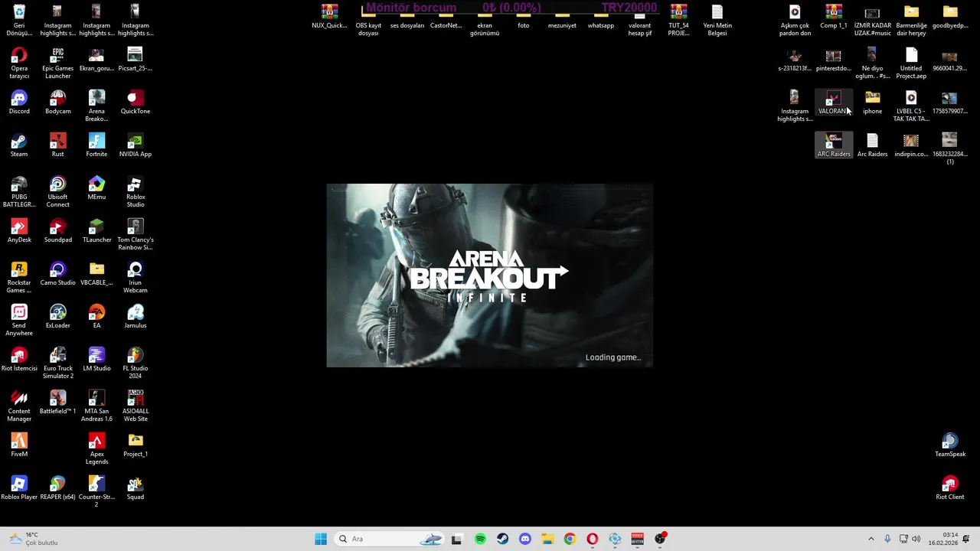The height and width of the screenshot is (551, 980).
Task: Select the Rust game icon
Action: 58,145
